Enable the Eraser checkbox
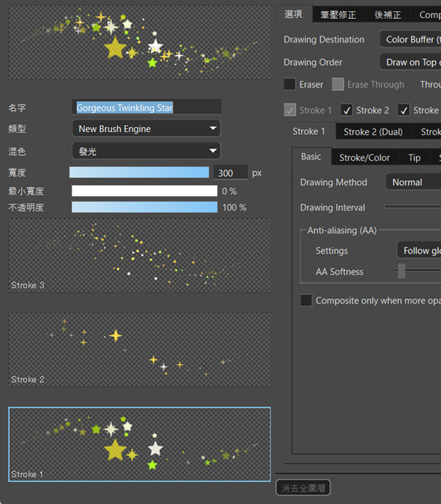Screen dimensions: 441x504 (289, 85)
